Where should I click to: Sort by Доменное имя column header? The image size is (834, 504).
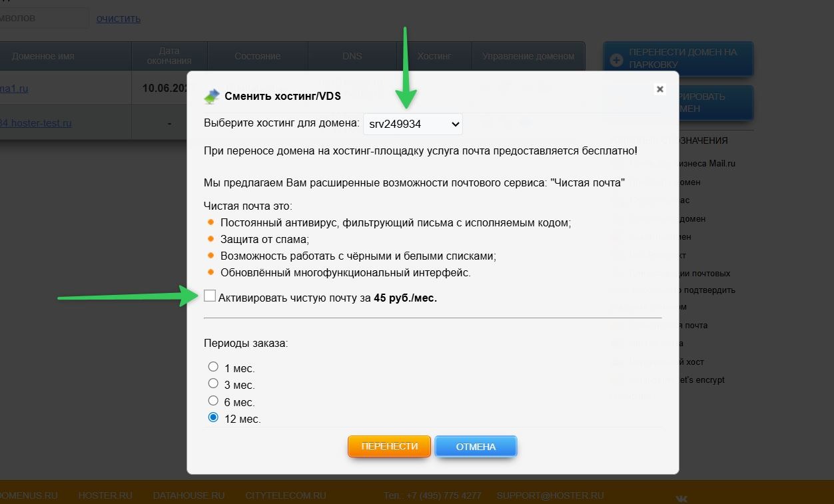click(x=43, y=56)
